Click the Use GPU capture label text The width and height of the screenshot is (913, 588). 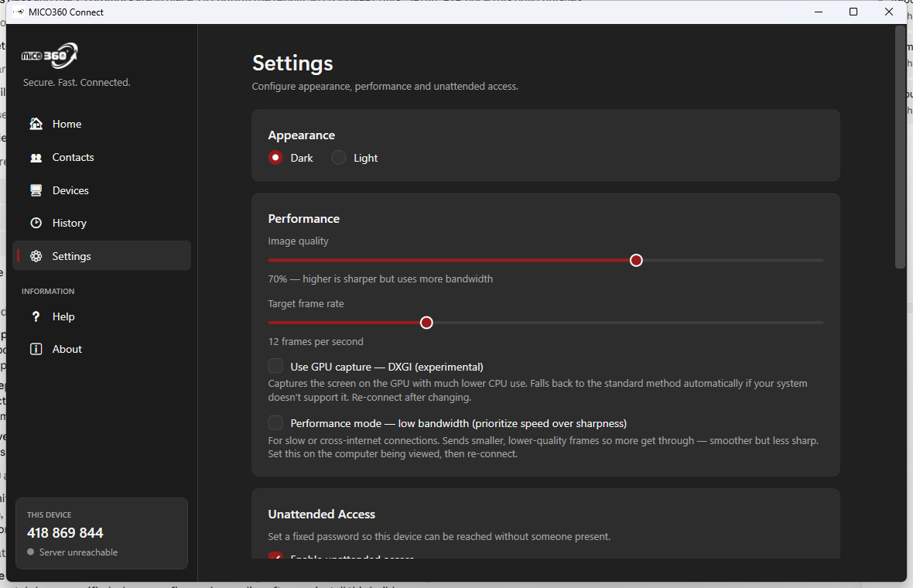pyautogui.click(x=387, y=367)
